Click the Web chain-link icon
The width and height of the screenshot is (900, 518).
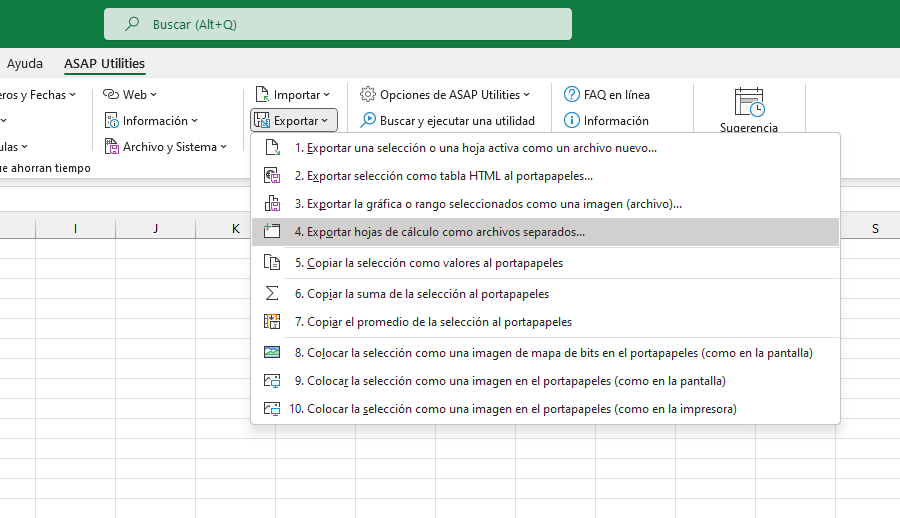coord(111,94)
